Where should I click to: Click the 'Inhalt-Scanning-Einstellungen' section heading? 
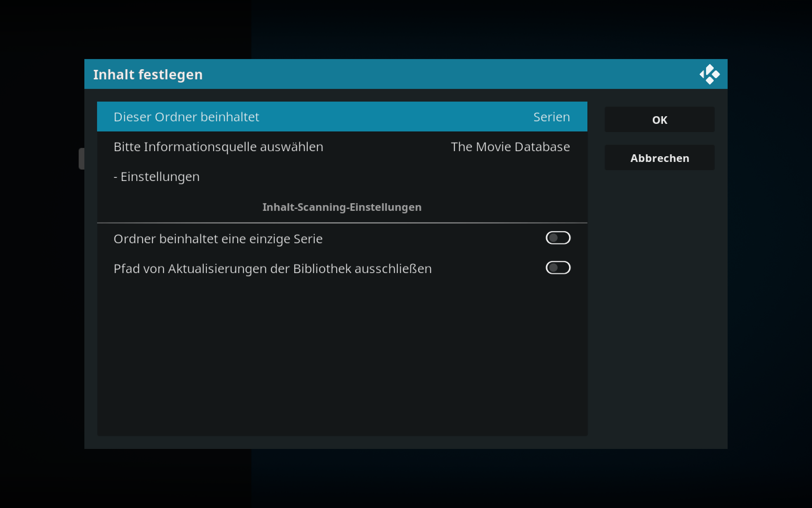342,207
